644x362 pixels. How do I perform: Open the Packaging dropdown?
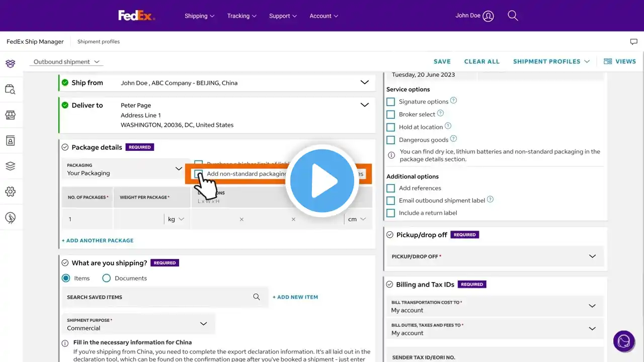(126, 169)
